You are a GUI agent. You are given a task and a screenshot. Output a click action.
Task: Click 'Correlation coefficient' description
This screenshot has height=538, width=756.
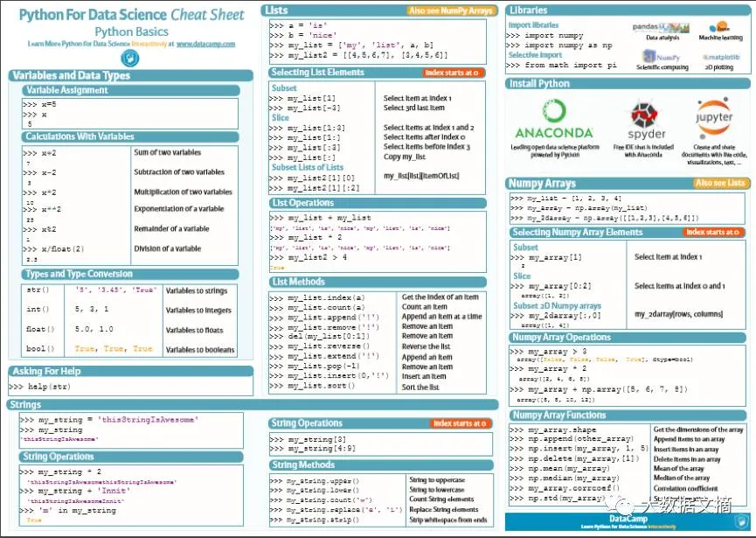click(685, 488)
